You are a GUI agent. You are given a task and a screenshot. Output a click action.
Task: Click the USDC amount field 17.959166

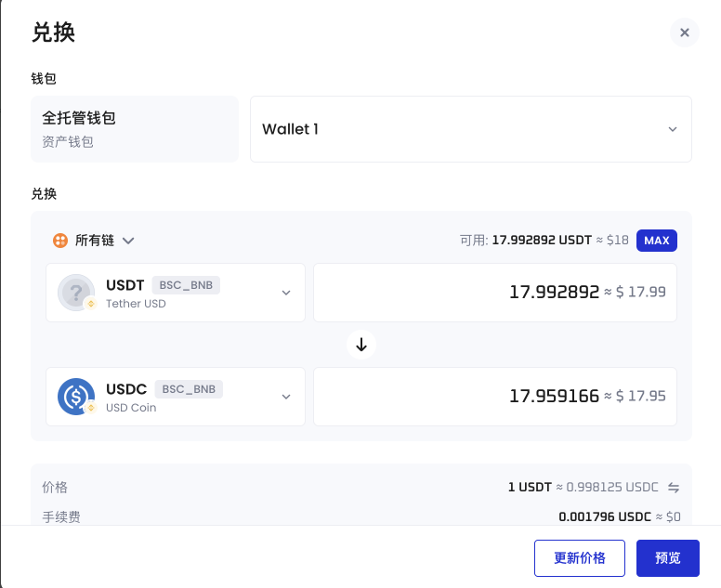(495, 397)
